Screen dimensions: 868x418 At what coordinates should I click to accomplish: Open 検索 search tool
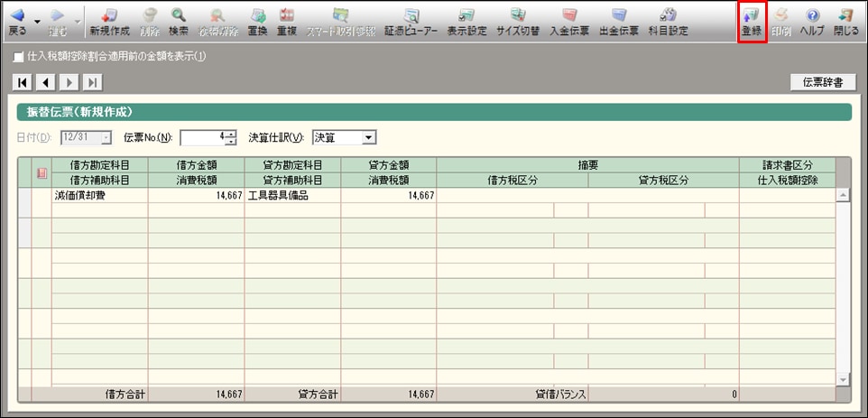pos(178,21)
